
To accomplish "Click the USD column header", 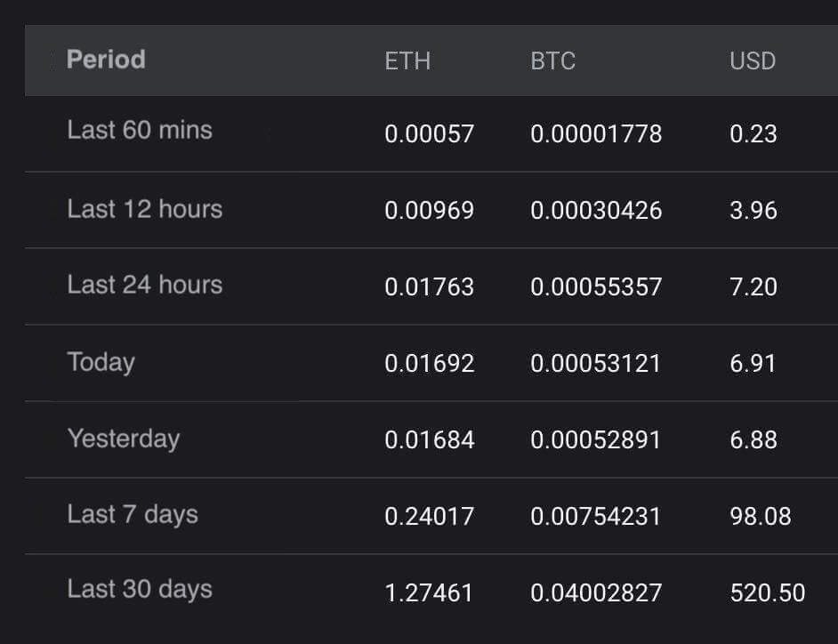I will click(753, 61).
